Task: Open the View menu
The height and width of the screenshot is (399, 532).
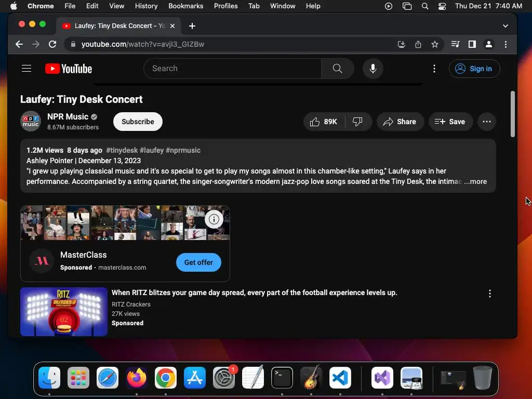Action: (x=117, y=6)
